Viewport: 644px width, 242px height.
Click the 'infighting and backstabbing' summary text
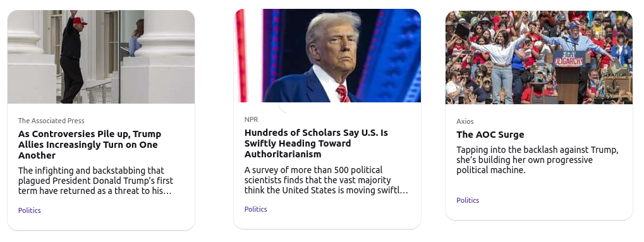(x=95, y=181)
